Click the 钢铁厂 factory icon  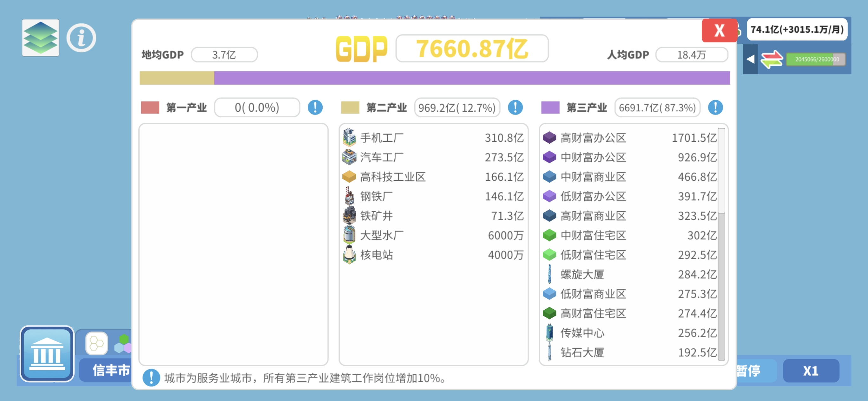pos(349,196)
